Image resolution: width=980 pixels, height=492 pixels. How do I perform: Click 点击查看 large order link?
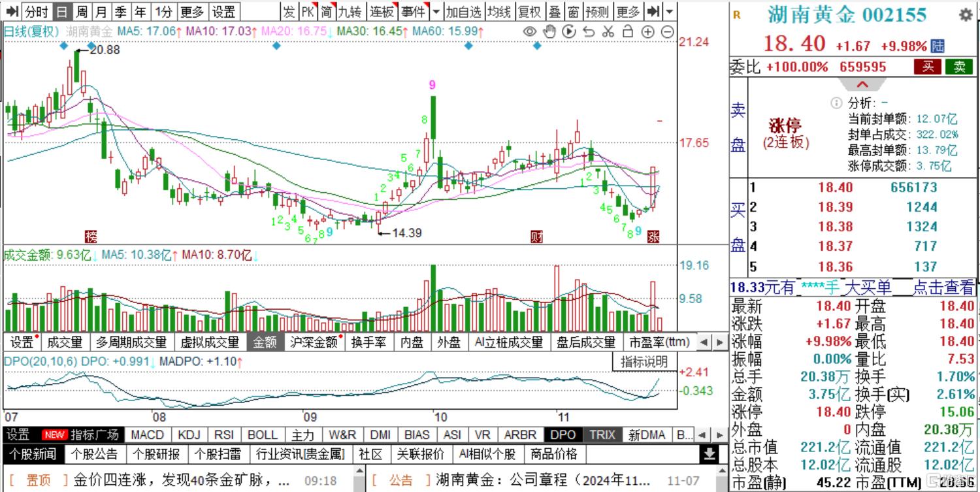click(943, 287)
